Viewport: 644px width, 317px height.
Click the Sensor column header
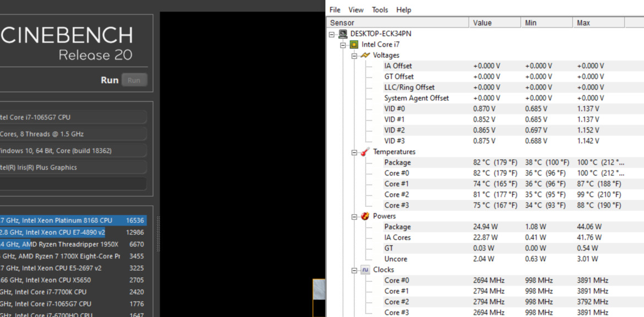(398, 23)
